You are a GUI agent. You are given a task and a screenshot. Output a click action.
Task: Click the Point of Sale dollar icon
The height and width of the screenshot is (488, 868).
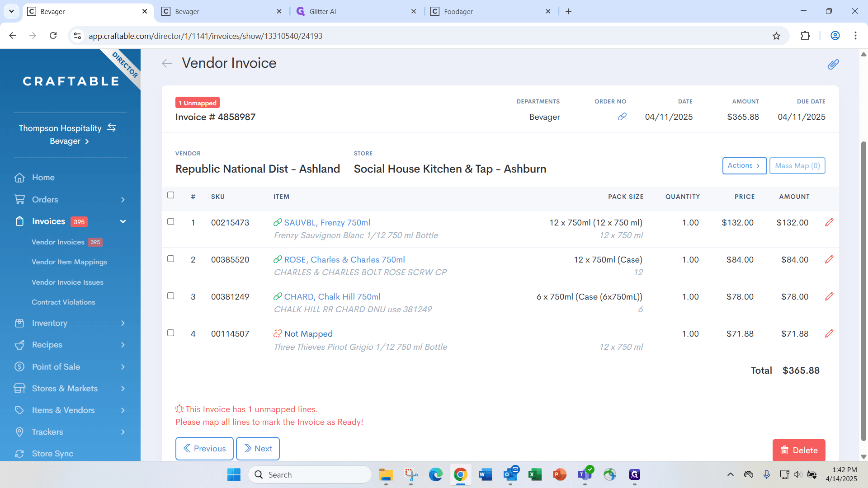click(x=19, y=366)
